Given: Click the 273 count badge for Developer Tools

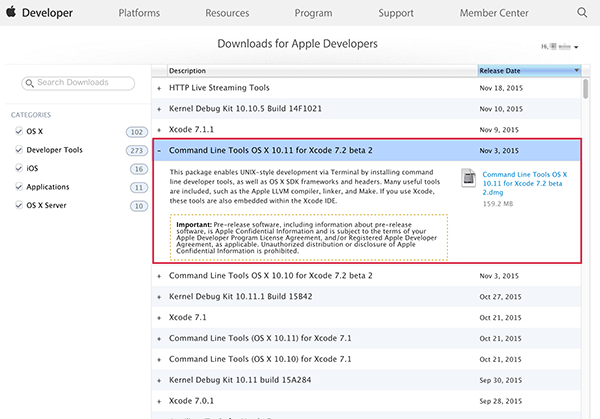Looking at the screenshot, I should (x=137, y=150).
